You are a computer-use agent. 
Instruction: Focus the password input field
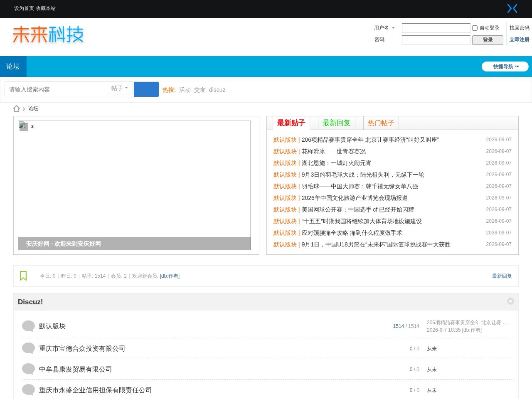tap(436, 40)
